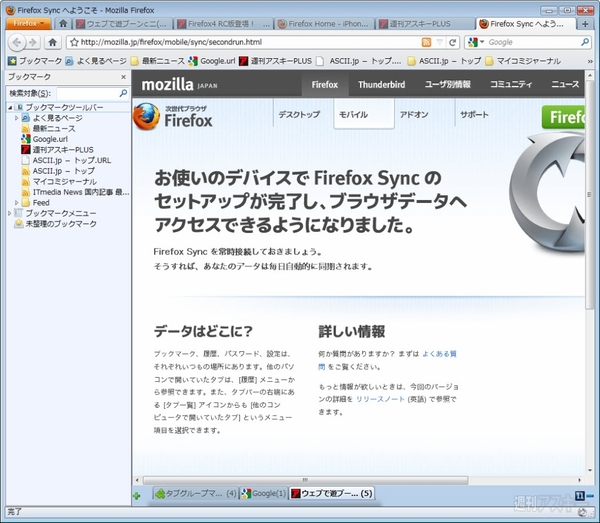Select the モバイル sub-navigation tab
Screen dimensions: 600x523
364,114
